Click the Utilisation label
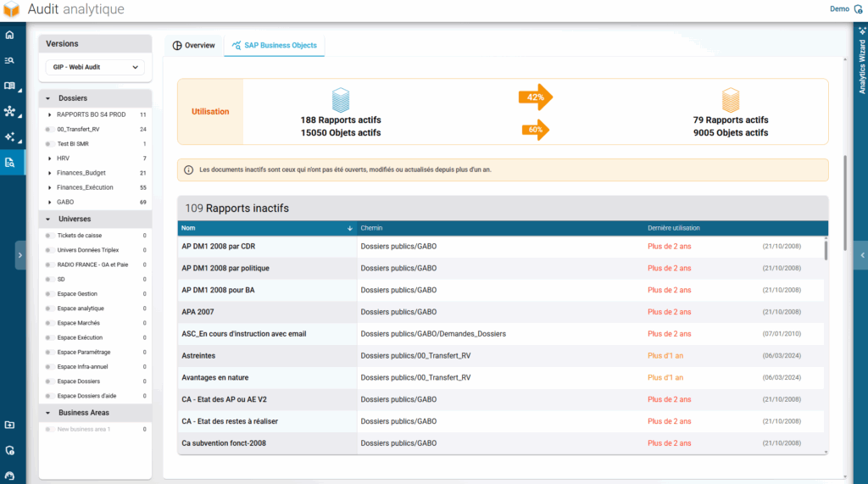This screenshot has height=484, width=868. [210, 111]
